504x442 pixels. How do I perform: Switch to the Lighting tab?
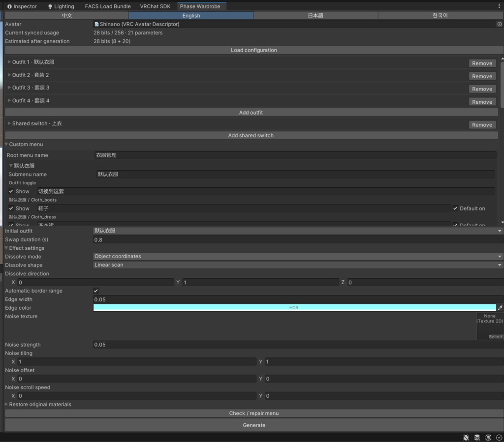(x=61, y=6)
